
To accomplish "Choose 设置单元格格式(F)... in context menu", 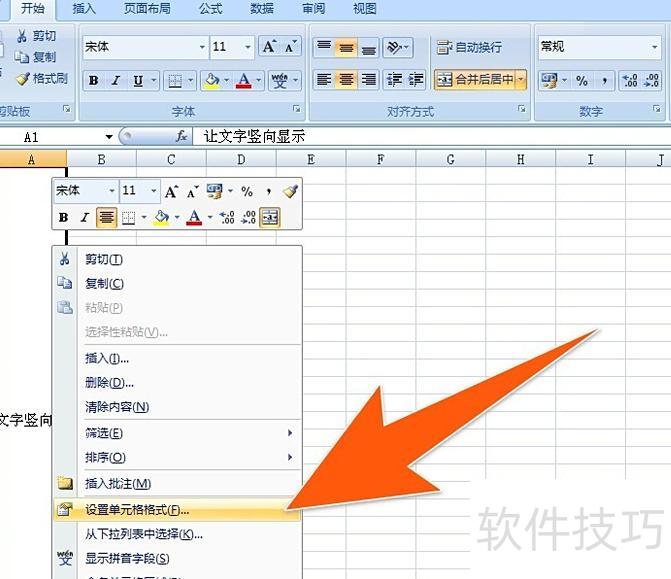I will click(178, 510).
